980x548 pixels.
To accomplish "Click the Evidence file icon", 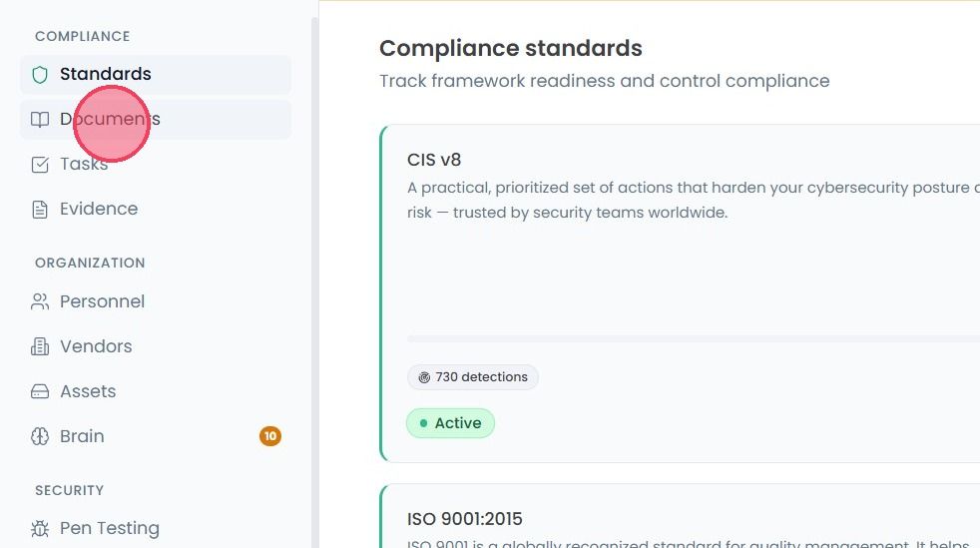I will point(40,210).
